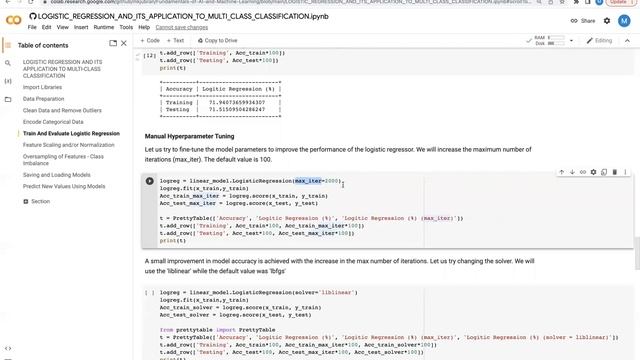
Task: Jump to Encode Categorical Data section
Action: click(x=53, y=122)
